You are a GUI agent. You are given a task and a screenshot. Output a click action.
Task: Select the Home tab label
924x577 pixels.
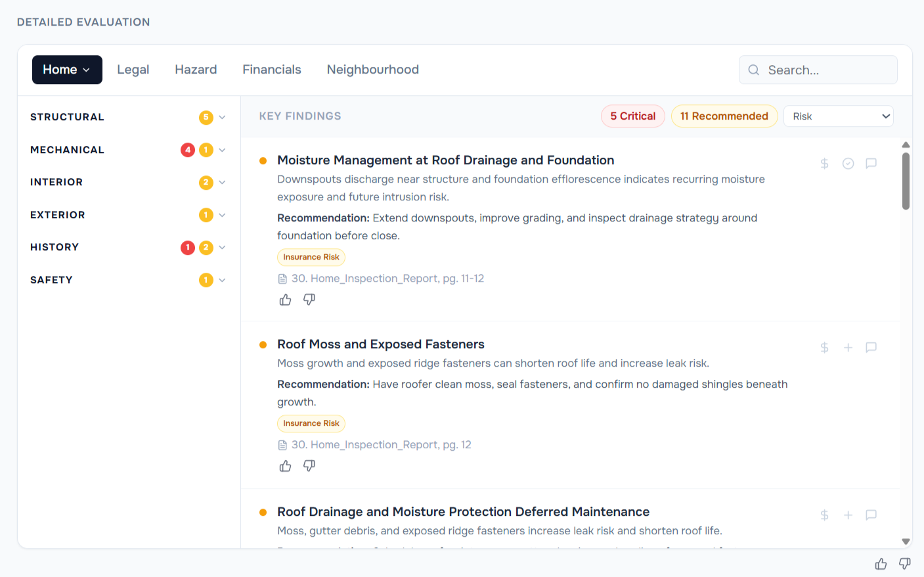click(x=60, y=70)
